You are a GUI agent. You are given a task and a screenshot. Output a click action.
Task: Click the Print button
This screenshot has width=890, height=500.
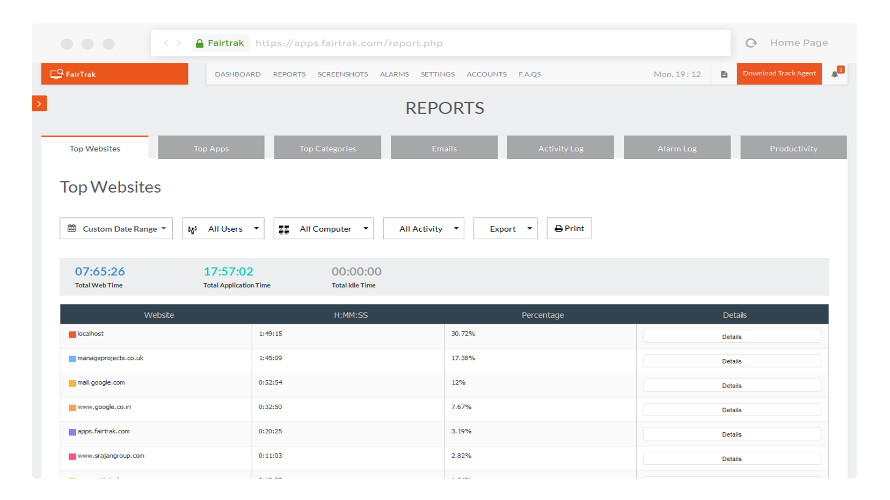coord(569,228)
